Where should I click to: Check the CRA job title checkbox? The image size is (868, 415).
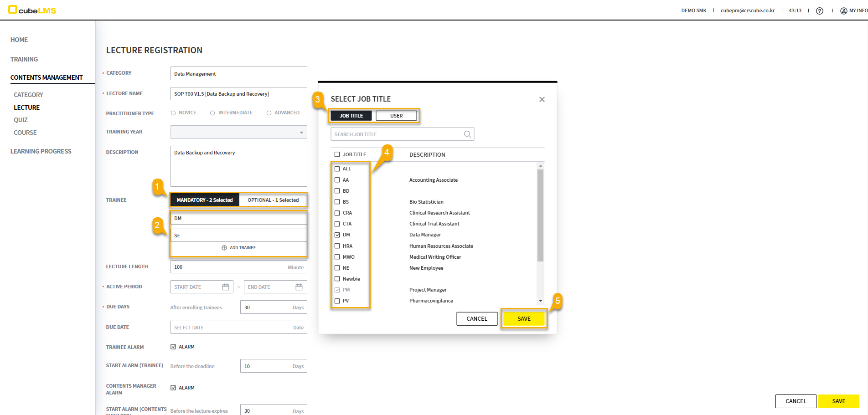[337, 213]
